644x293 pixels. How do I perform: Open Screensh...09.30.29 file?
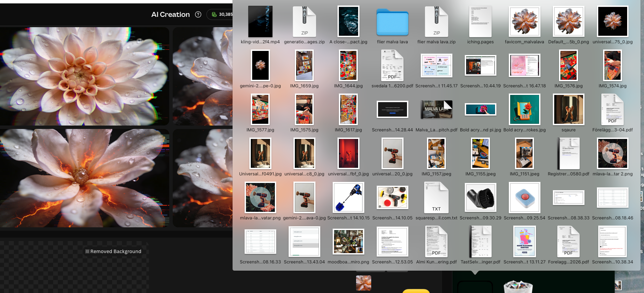point(481,197)
